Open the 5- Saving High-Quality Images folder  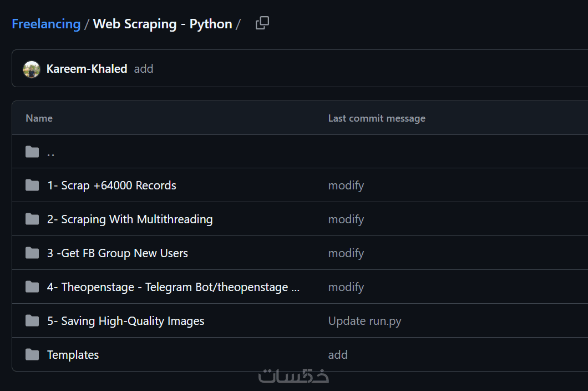click(x=126, y=321)
